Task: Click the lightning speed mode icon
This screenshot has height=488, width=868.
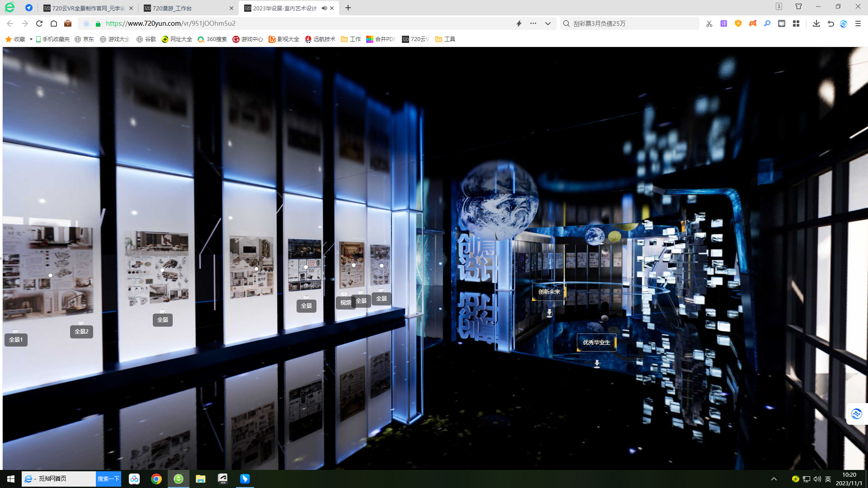Action: pos(519,23)
